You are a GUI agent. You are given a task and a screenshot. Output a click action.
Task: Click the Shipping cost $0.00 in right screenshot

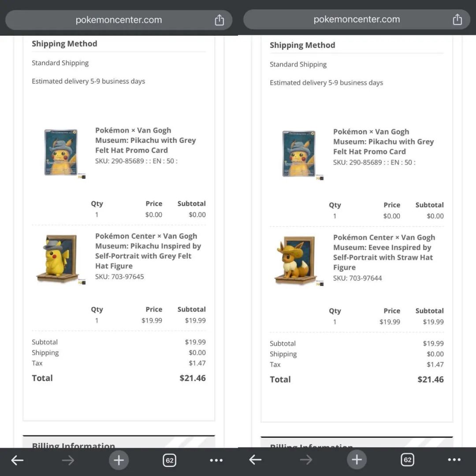(435, 354)
